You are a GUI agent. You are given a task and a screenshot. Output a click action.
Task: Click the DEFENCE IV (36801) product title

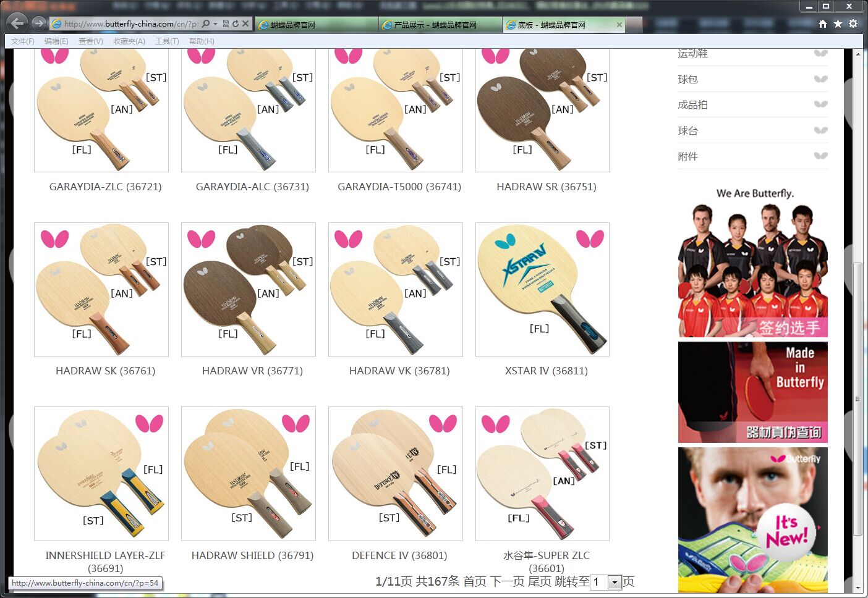[x=399, y=555]
